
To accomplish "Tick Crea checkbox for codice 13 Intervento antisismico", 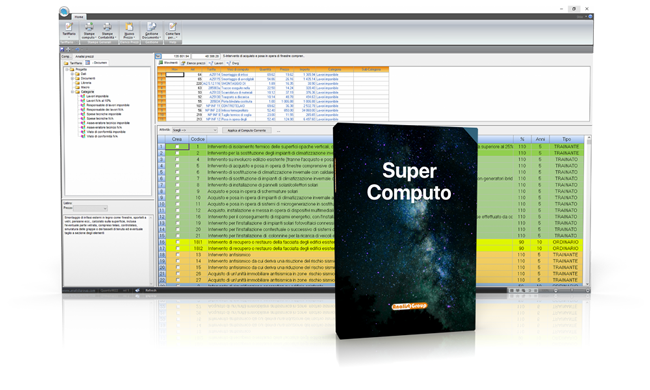I will (177, 255).
